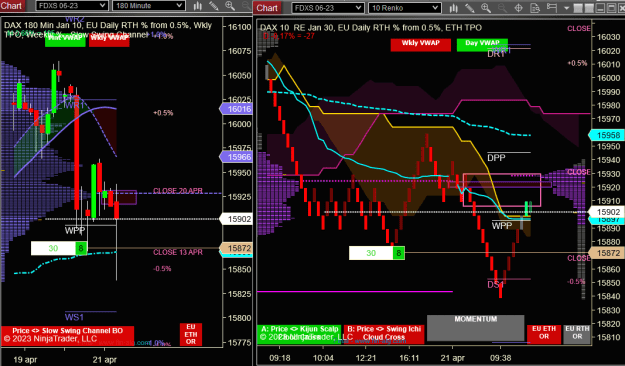This screenshot has width=625, height=366.
Task: Click CLOSE 20 APR label
Action: (178, 191)
